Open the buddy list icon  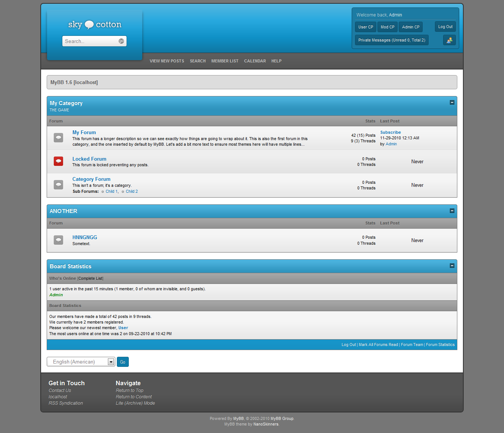coord(449,40)
